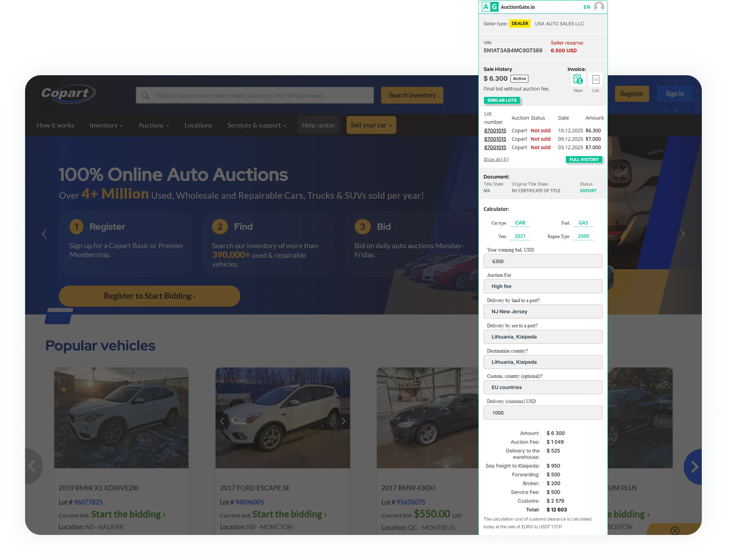Click the search magnifier in the AI search bar
Viewport: 729px width, 560px height.
[145, 95]
